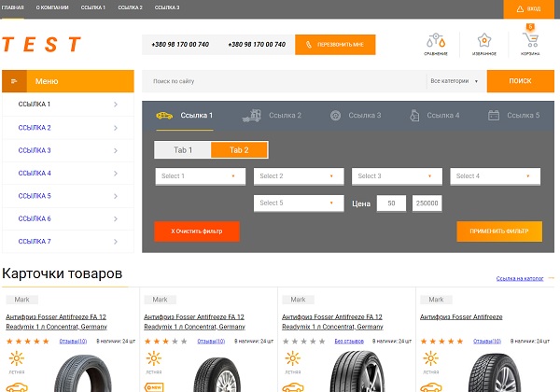Click the phone icon in the callback button
Image resolution: width=560 pixels, height=392 pixels.
pos(309,45)
